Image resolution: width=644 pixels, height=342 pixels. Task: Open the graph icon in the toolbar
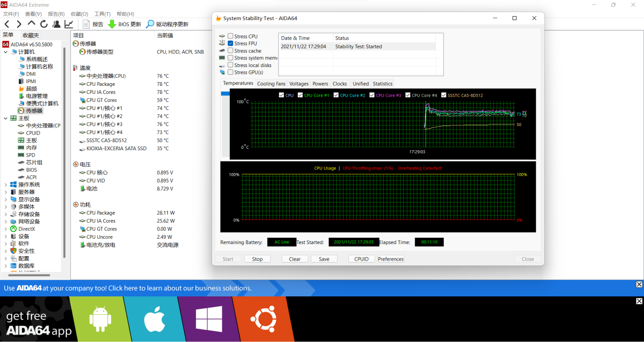[x=69, y=24]
